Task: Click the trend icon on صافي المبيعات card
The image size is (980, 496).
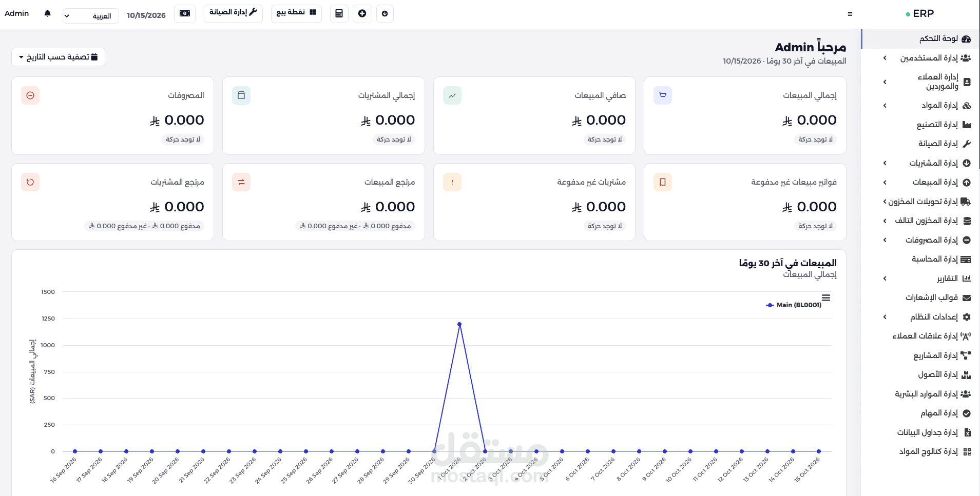Action: [x=452, y=95]
